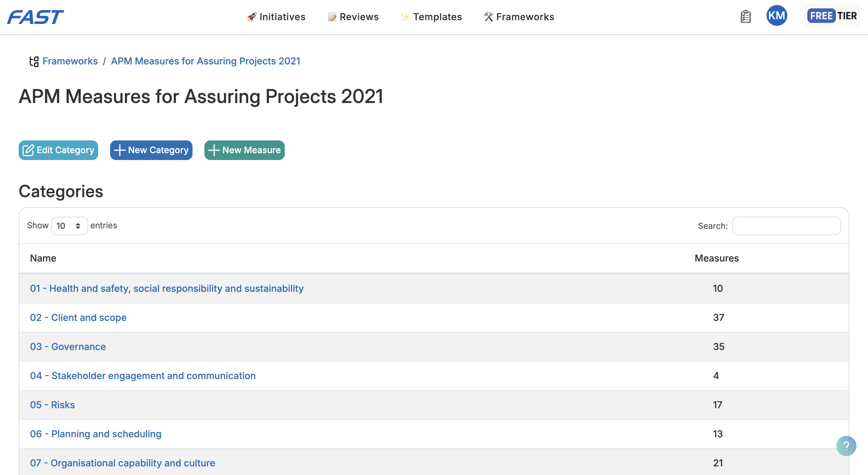Click the New Measure button
Image resolution: width=868 pixels, height=475 pixels.
(244, 150)
